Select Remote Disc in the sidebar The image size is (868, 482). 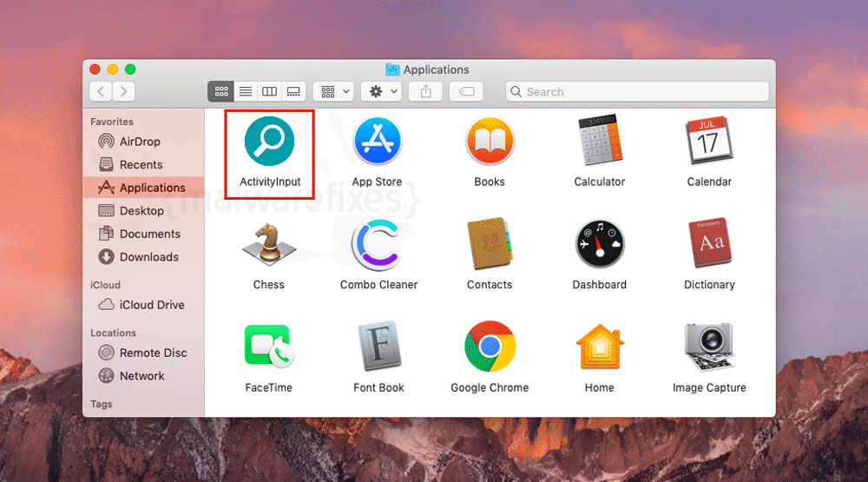pyautogui.click(x=143, y=353)
